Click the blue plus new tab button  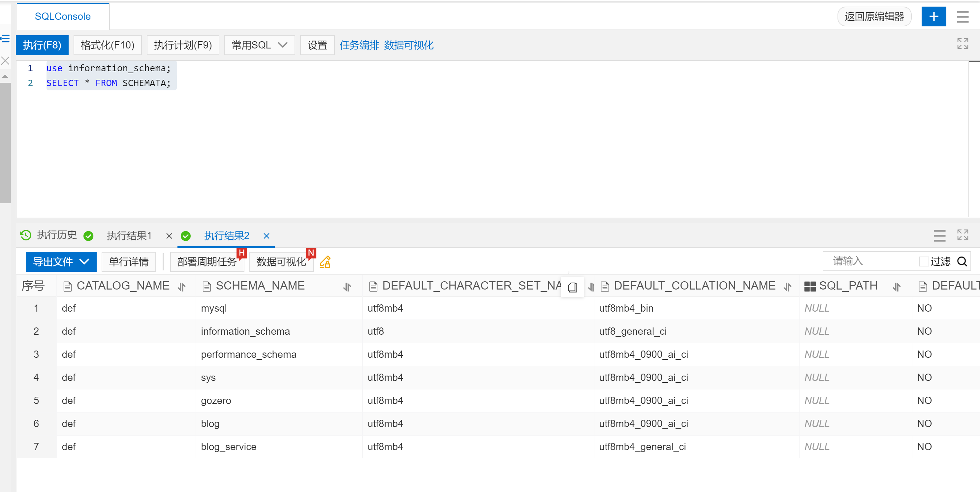tap(933, 16)
